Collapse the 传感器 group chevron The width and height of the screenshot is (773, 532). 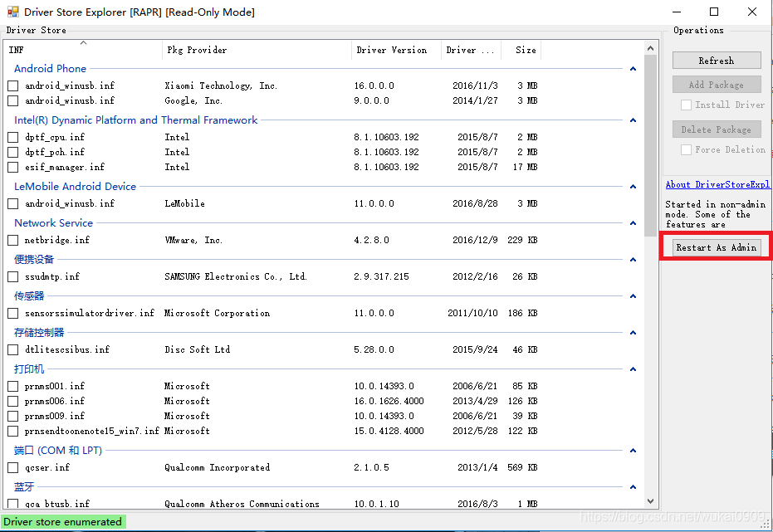click(633, 296)
